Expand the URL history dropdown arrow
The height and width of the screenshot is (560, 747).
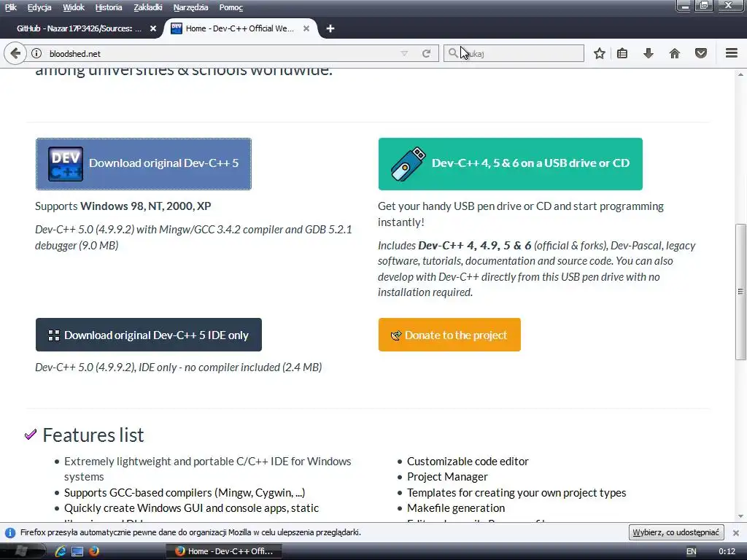coord(404,53)
